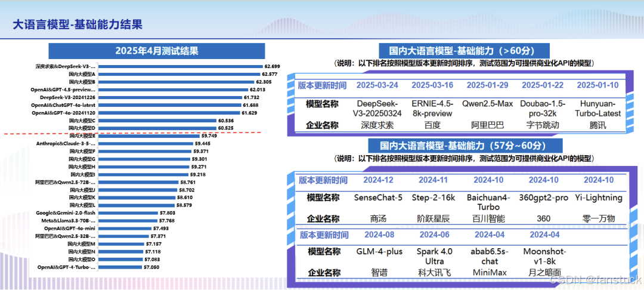
Task: Click the "国内大模型G" chart label
Action: [x=82, y=159]
